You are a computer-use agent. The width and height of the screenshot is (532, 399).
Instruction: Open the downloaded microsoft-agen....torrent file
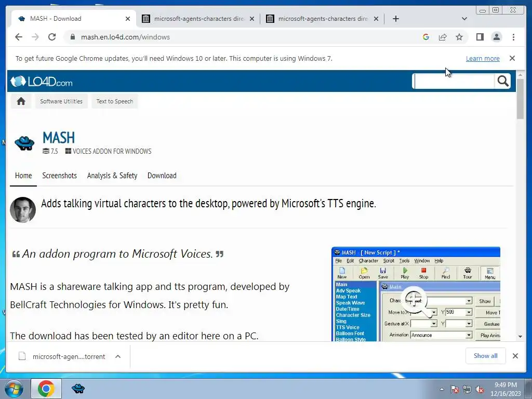click(62, 356)
